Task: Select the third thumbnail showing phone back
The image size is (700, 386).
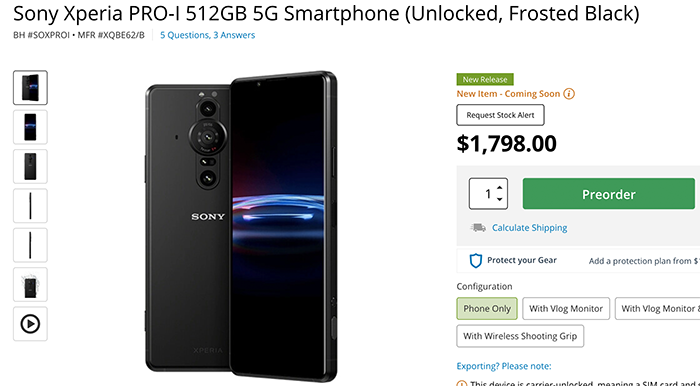Action: click(30, 166)
